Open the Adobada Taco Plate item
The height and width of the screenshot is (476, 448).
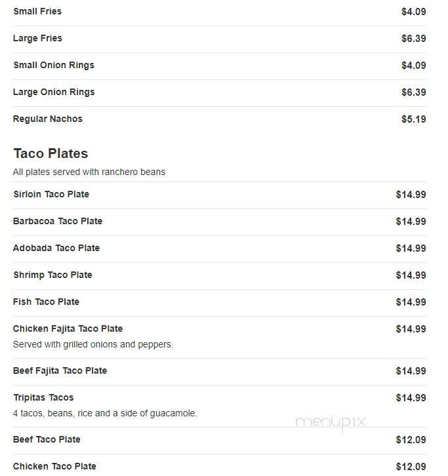[x=219, y=249]
